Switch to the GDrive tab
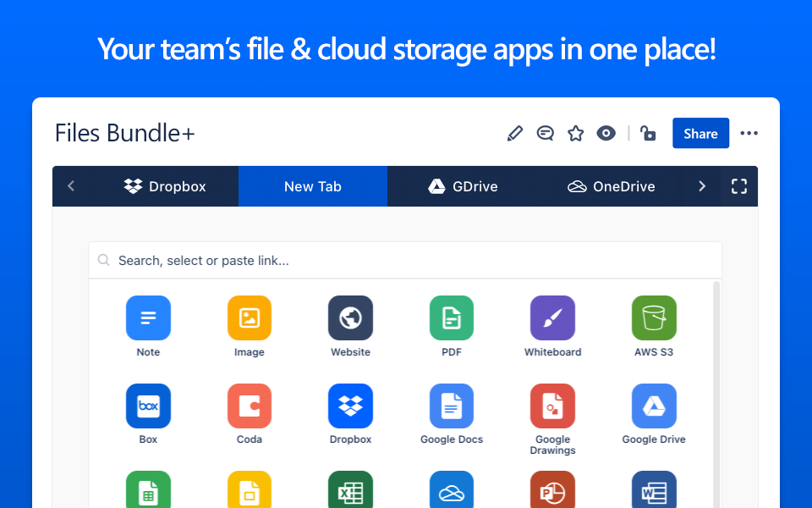 click(463, 186)
